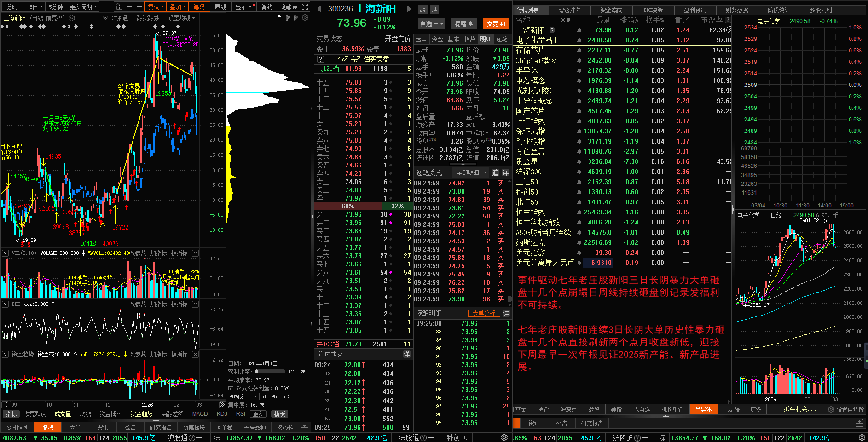
Task: Close the DDZ indicator panel
Action: [196, 304]
